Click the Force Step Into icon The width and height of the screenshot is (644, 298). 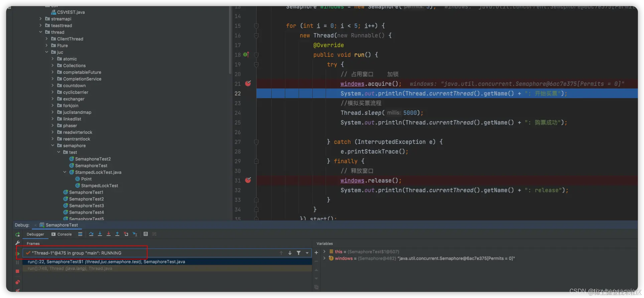[x=109, y=234]
